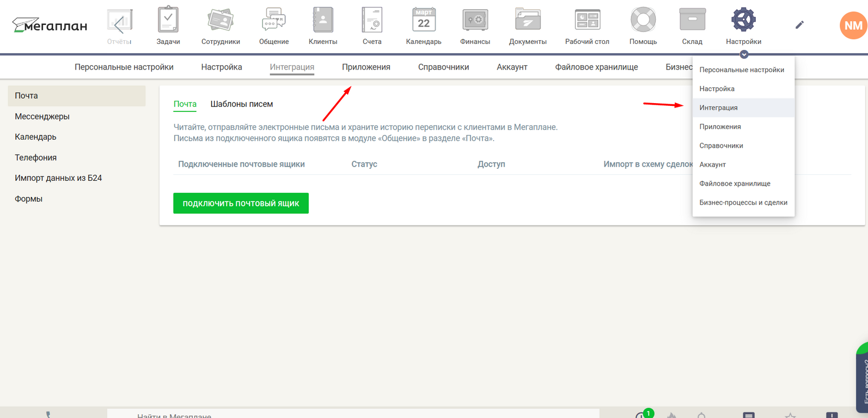Open the Клиенты address book icon
This screenshot has width=868, height=418.
coord(323,21)
